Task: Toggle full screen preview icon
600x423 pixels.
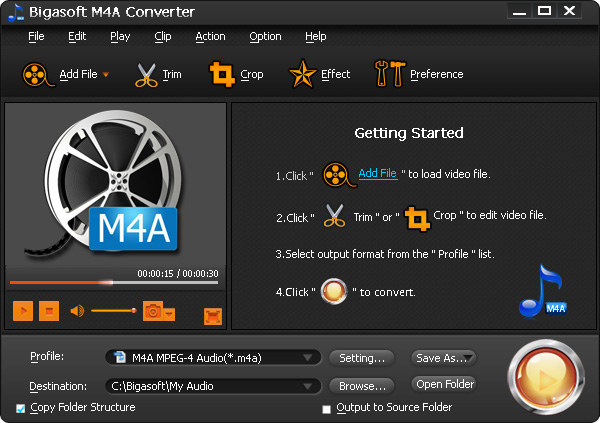Action: coord(213,316)
